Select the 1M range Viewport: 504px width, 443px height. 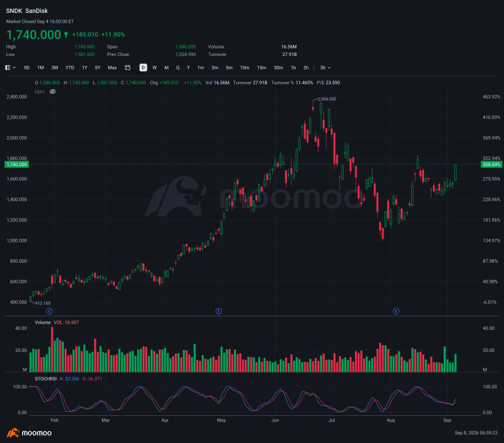pos(41,68)
